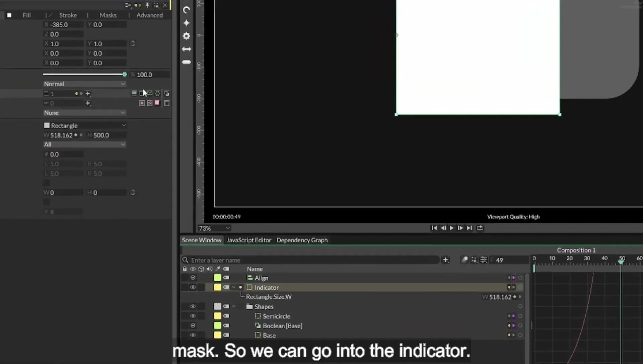
Task: Jump to the last frame
Action: [x=470, y=228]
